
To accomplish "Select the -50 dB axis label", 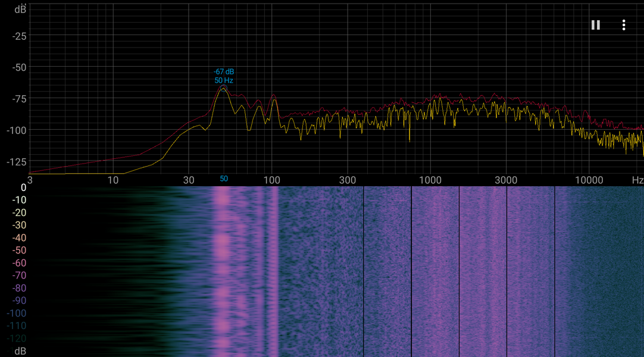I will tap(19, 67).
